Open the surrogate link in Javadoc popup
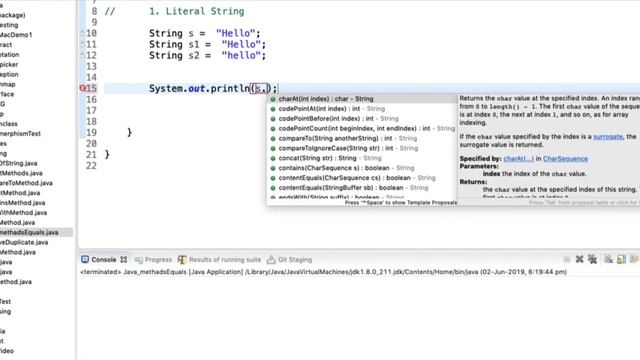 click(x=608, y=137)
